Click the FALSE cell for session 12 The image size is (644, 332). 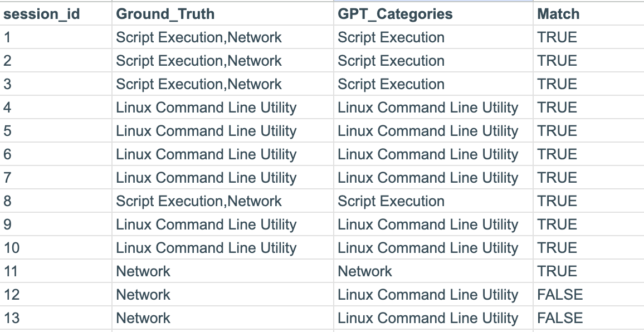[x=559, y=295]
